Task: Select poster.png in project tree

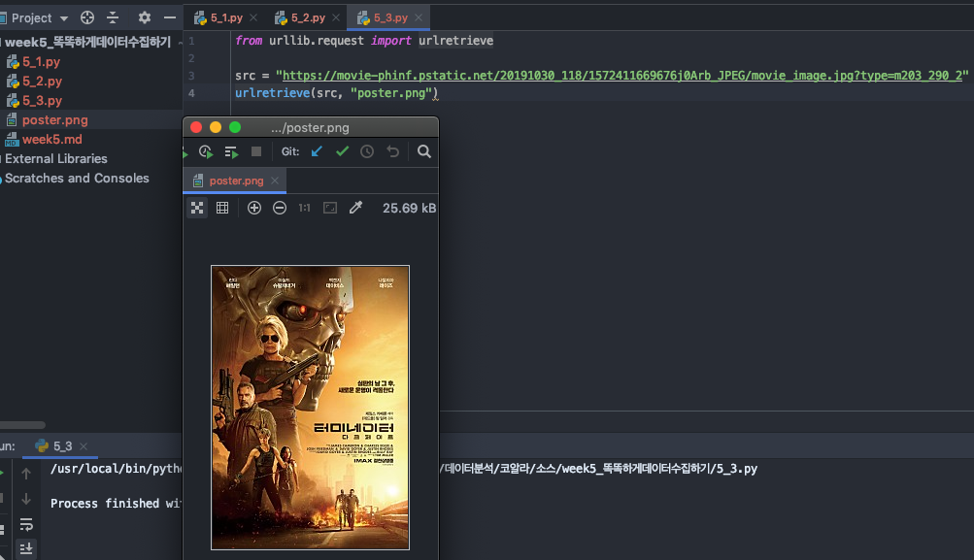Action: pos(54,119)
